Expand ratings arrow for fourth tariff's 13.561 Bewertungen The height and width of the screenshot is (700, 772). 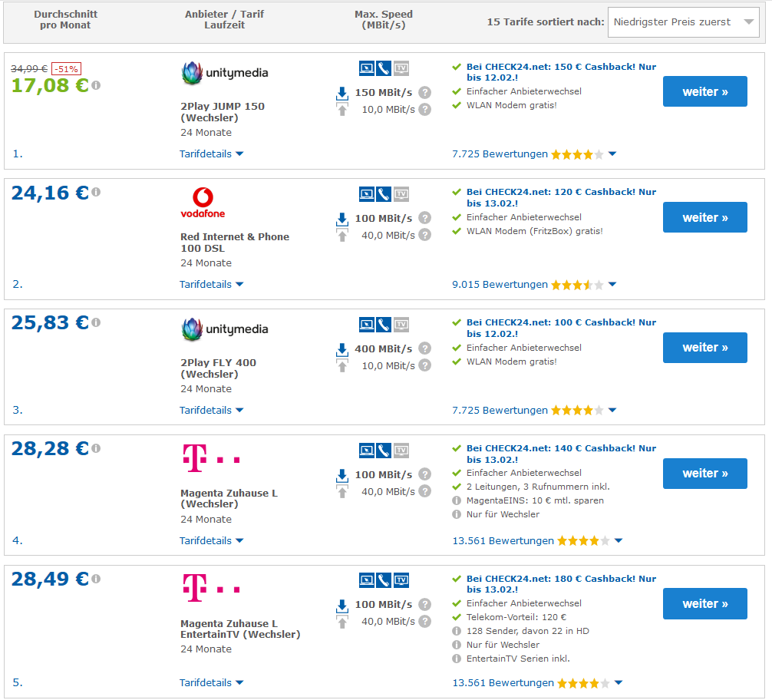(x=619, y=541)
